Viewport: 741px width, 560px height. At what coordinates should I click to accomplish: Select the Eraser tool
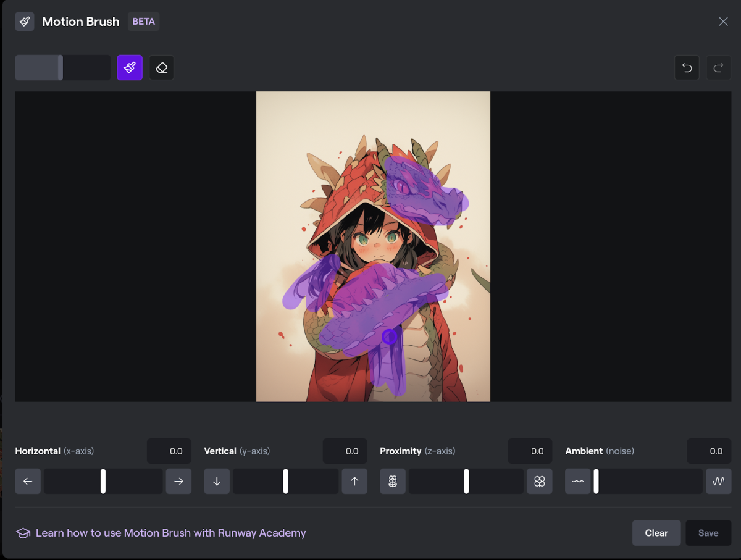(x=162, y=68)
